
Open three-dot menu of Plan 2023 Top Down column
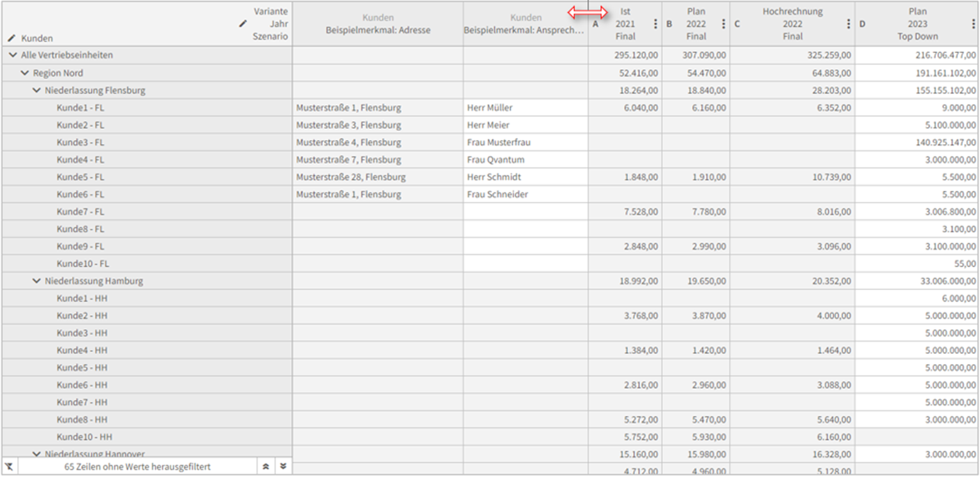coord(974,24)
